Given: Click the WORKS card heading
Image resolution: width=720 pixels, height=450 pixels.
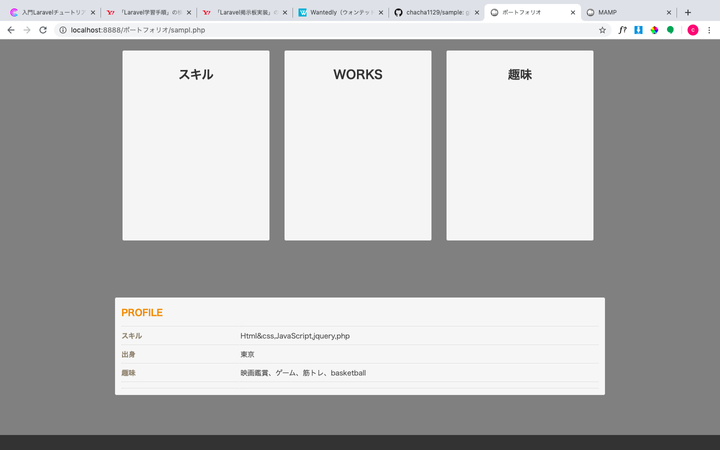Looking at the screenshot, I should 358,74.
